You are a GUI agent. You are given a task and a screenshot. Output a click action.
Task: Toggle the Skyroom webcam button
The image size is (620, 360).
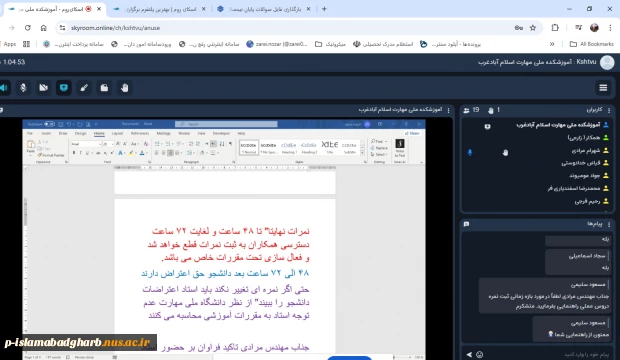tap(43, 87)
